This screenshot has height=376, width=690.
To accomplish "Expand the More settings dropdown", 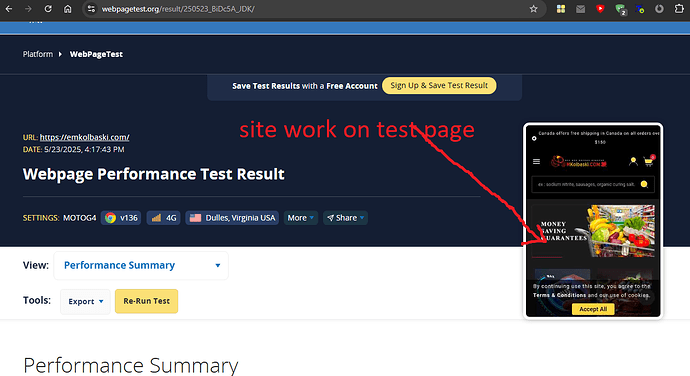I will pyautogui.click(x=301, y=218).
